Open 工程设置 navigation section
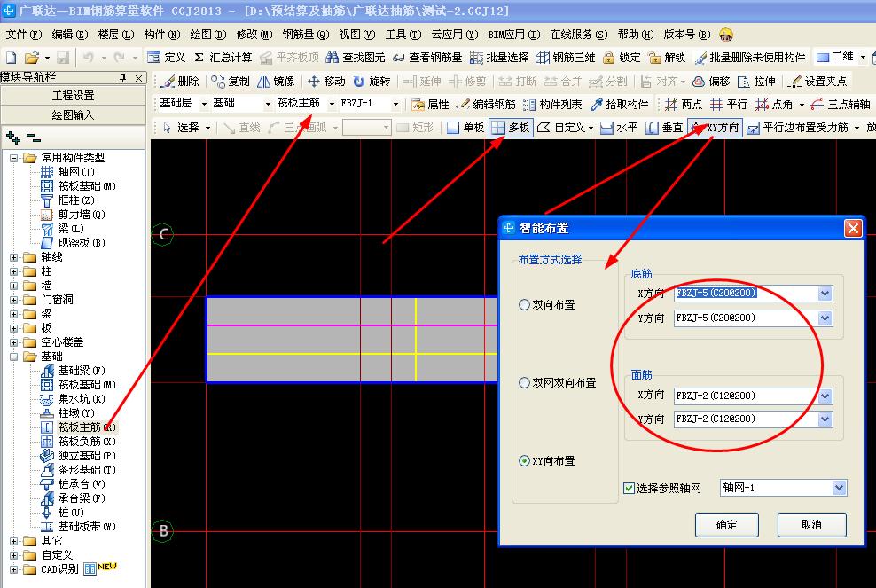Screen dimensions: 876x588 (x=74, y=96)
